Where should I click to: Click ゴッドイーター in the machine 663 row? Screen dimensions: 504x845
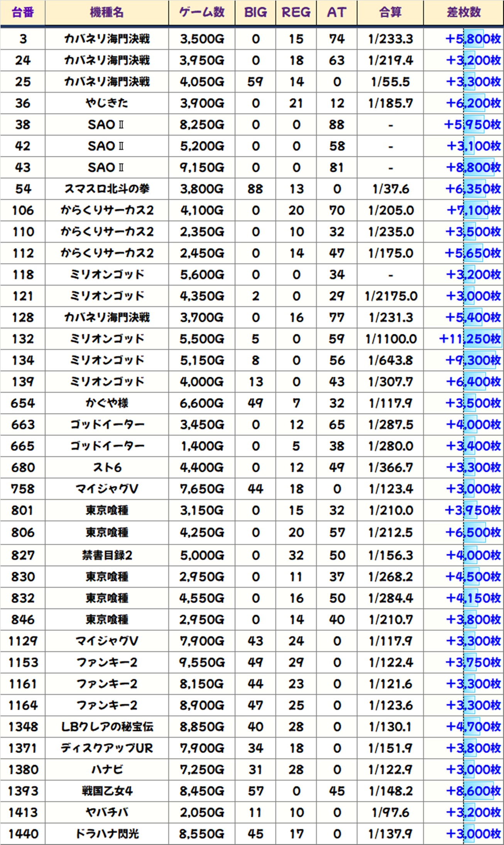[107, 425]
